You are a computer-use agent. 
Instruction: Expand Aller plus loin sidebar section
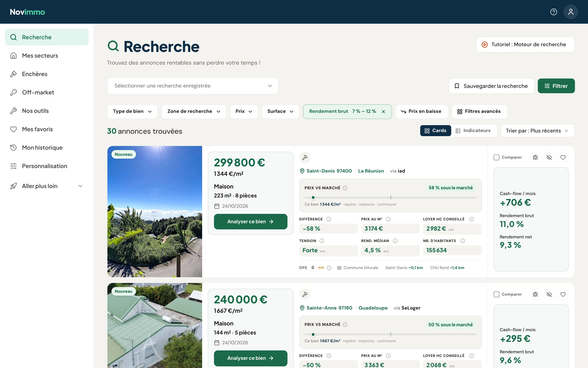pos(47,186)
